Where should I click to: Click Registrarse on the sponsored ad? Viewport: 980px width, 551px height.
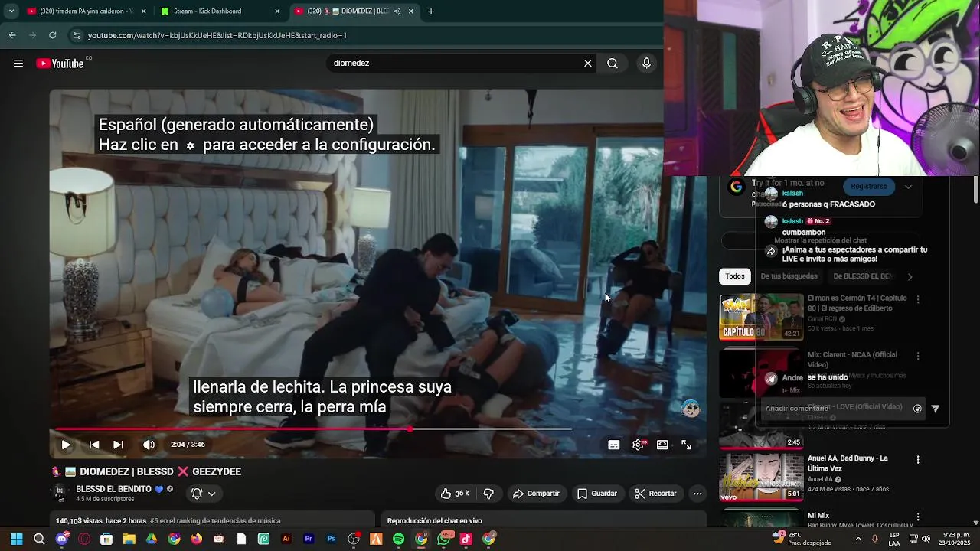click(x=869, y=187)
